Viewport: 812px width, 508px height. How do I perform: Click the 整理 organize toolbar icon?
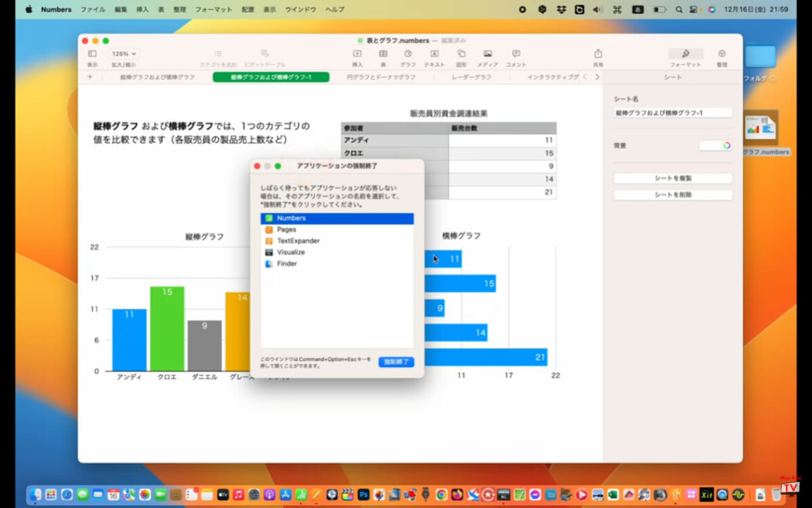click(x=722, y=54)
